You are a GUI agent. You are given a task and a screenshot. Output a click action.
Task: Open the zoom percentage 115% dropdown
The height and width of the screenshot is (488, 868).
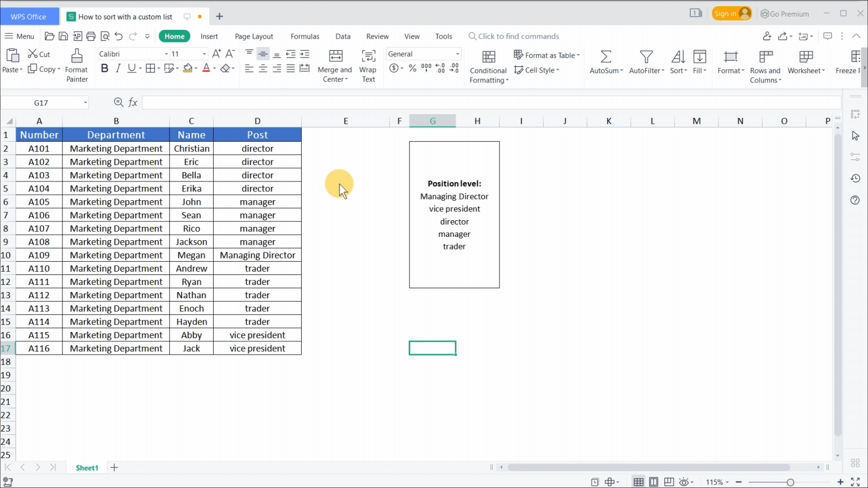click(x=727, y=482)
